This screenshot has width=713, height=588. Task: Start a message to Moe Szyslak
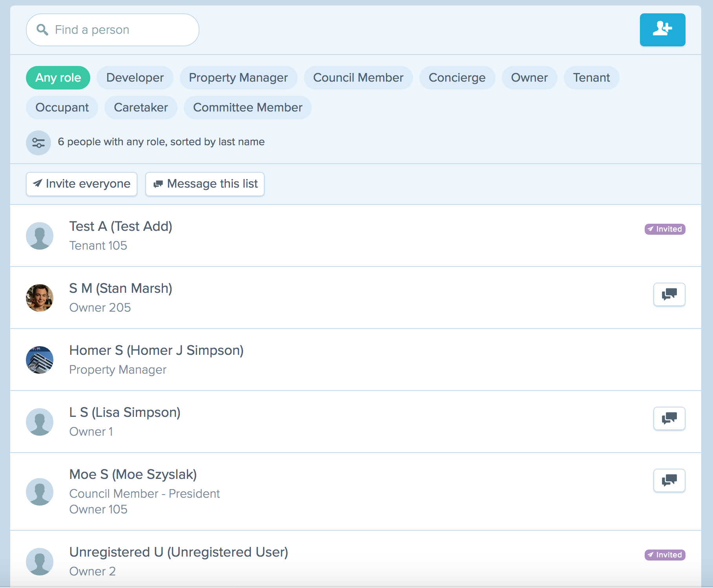669,480
